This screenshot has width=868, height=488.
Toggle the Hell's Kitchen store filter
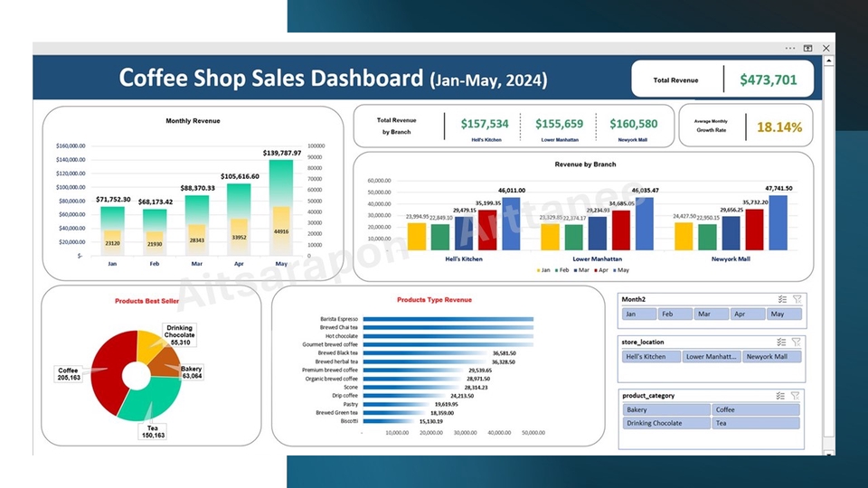point(651,357)
